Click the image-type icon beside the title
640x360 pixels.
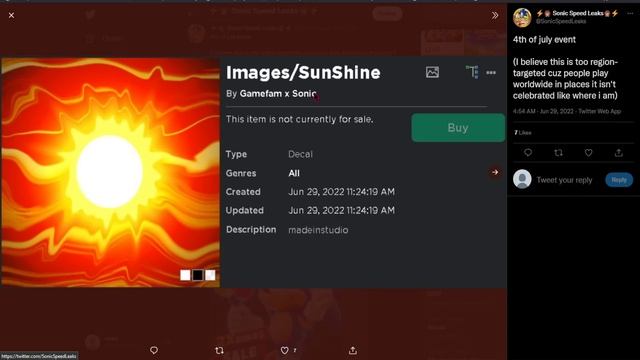[x=432, y=72]
